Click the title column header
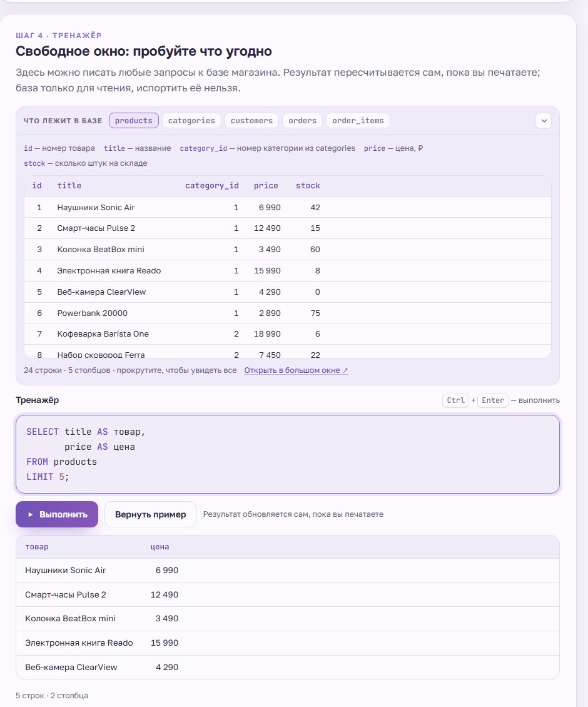588x707 pixels. coord(69,186)
